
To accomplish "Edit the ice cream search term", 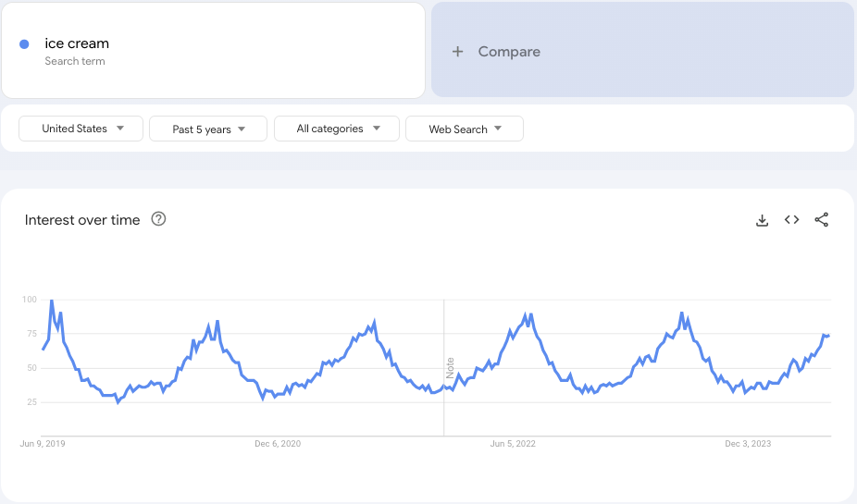I will pyautogui.click(x=77, y=43).
